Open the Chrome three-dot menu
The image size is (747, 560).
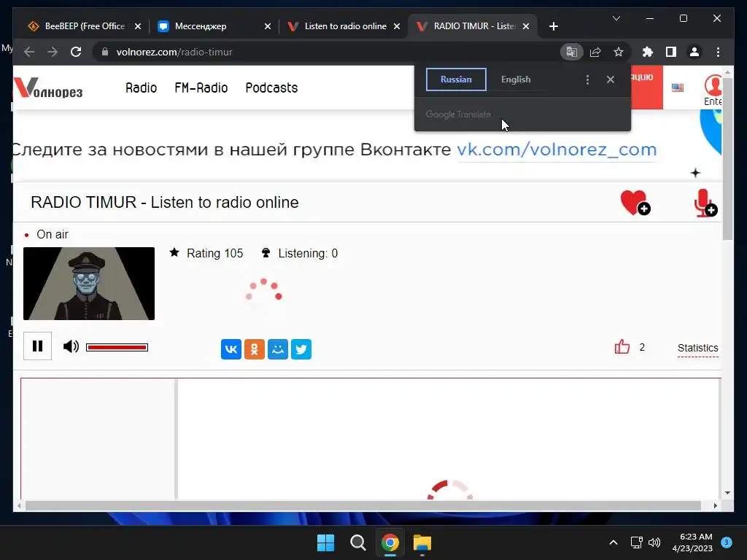[x=718, y=52]
